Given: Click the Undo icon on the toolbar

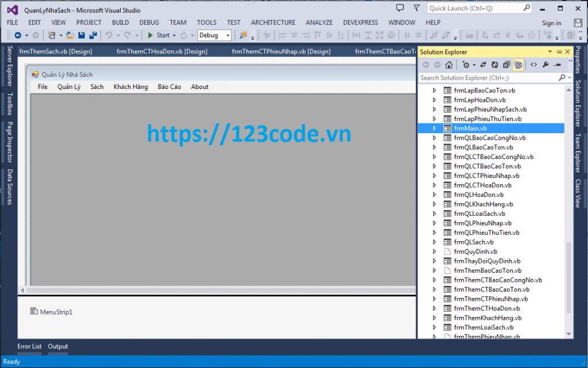Looking at the screenshot, I should tap(110, 34).
